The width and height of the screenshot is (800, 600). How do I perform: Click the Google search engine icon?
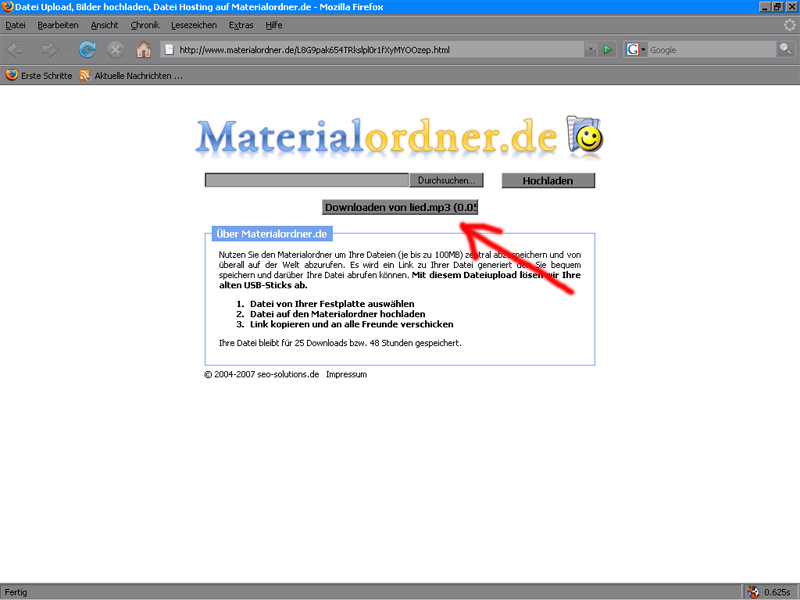[x=632, y=49]
